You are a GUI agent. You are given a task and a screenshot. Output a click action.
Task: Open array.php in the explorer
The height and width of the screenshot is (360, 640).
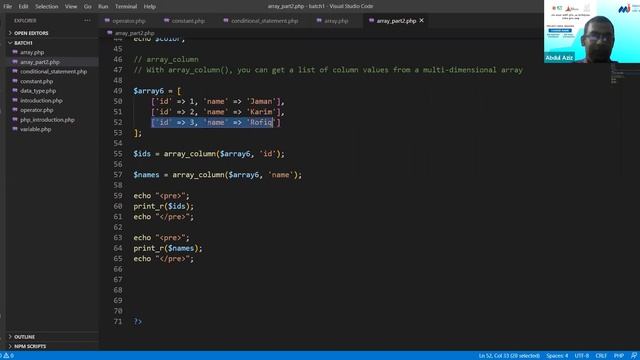(32, 52)
